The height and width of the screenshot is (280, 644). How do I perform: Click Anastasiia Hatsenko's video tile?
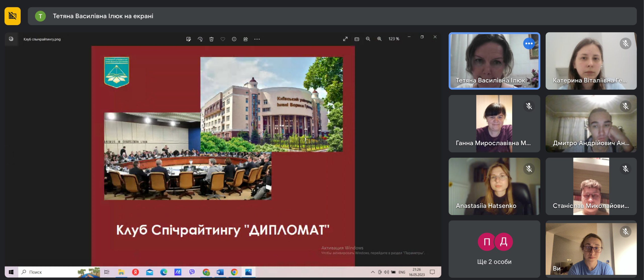494,186
